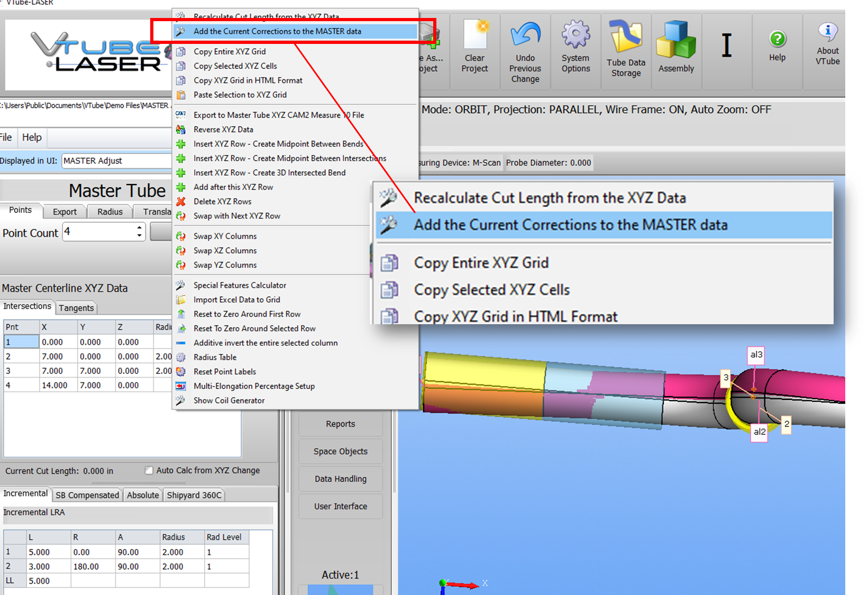The width and height of the screenshot is (868, 595).
Task: Increase Point Count with the up arrow
Action: [x=139, y=227]
